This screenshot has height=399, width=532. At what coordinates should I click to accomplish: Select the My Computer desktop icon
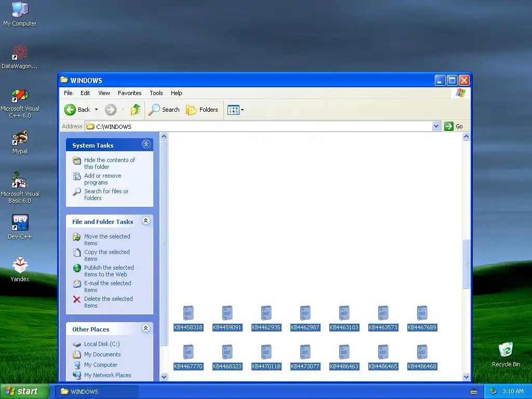(x=20, y=14)
